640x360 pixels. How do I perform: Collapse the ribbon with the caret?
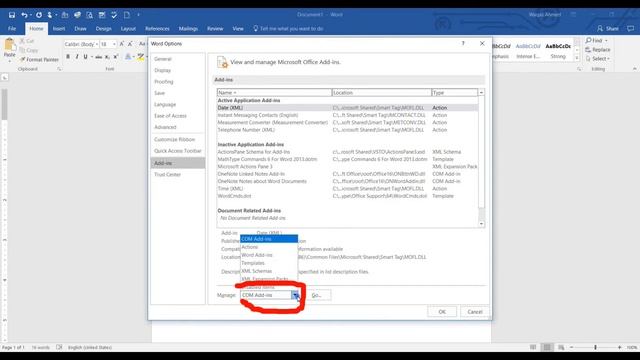coord(634,69)
